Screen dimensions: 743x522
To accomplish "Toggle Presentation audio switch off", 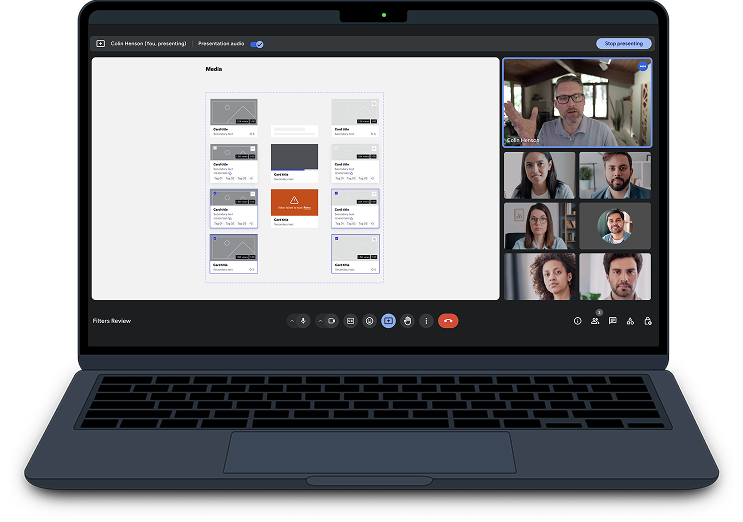I will (257, 44).
